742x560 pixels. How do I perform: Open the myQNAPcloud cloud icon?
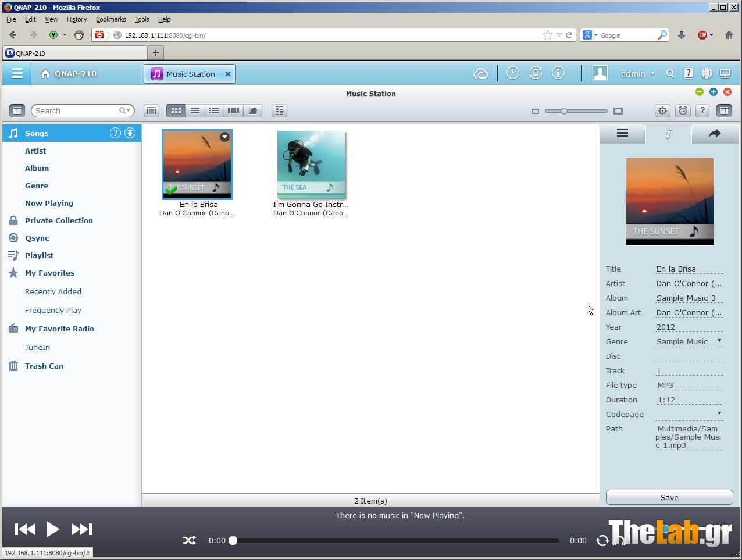click(481, 74)
